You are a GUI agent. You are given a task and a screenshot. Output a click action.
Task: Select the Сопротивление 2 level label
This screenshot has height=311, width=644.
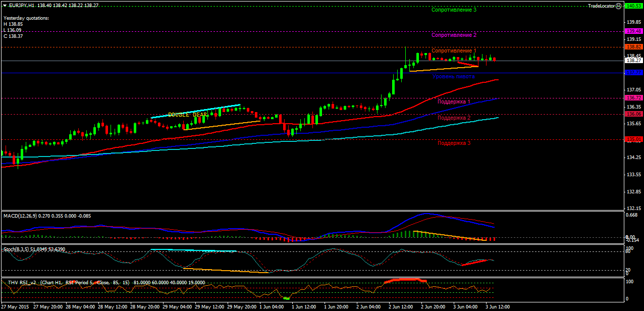pos(454,35)
